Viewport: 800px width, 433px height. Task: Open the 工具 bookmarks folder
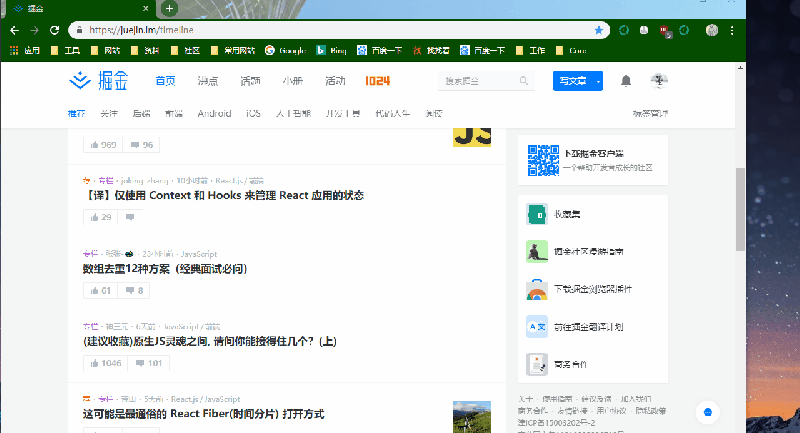[x=65, y=50]
